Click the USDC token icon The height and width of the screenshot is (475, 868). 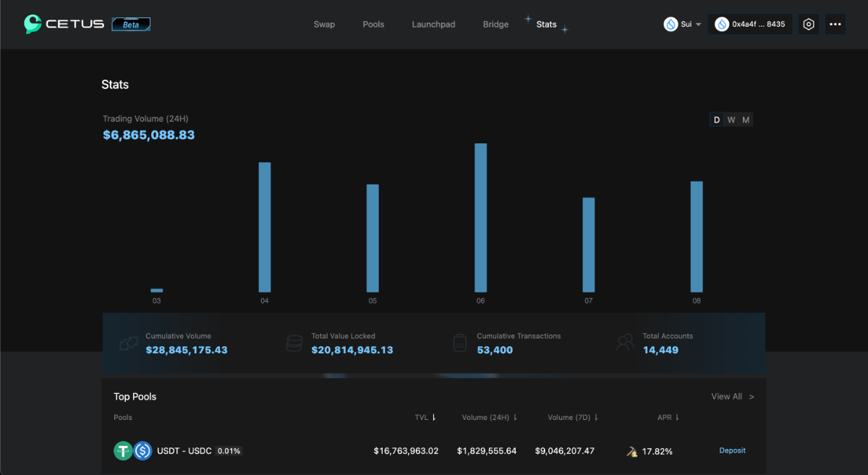[142, 451]
